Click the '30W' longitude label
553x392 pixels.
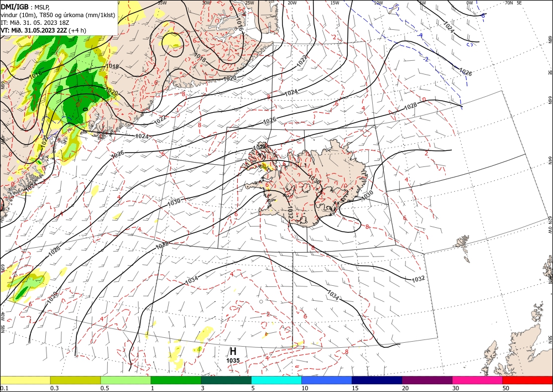pyautogui.click(x=206, y=2)
